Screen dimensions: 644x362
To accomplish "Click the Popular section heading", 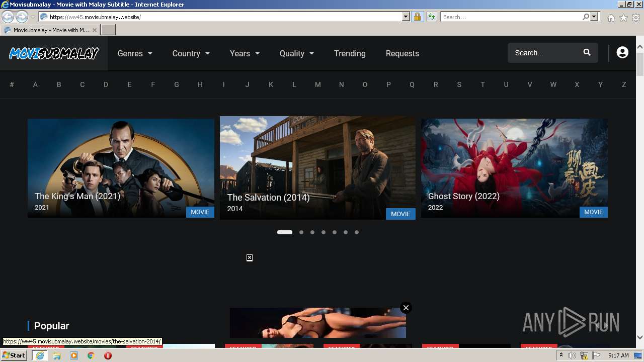I will click(x=51, y=326).
